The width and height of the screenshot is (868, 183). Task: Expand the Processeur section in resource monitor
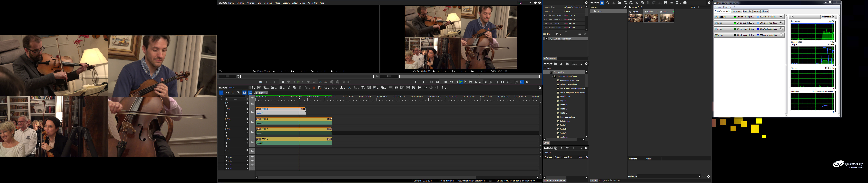coord(781,17)
